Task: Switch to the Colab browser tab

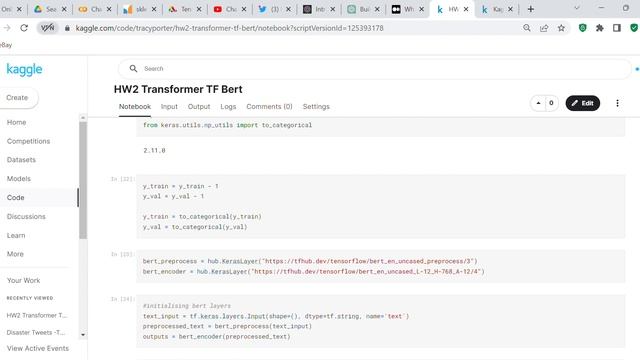Action: (x=95, y=9)
